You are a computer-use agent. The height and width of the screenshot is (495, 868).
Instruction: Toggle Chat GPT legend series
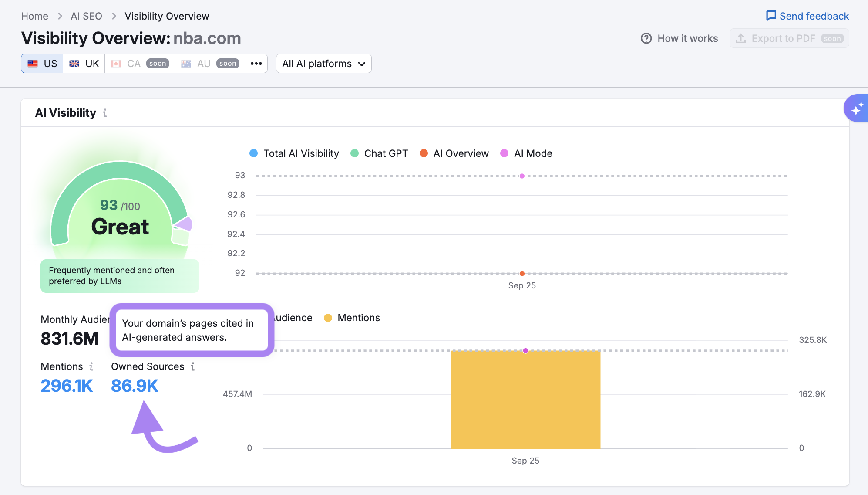[x=380, y=153]
